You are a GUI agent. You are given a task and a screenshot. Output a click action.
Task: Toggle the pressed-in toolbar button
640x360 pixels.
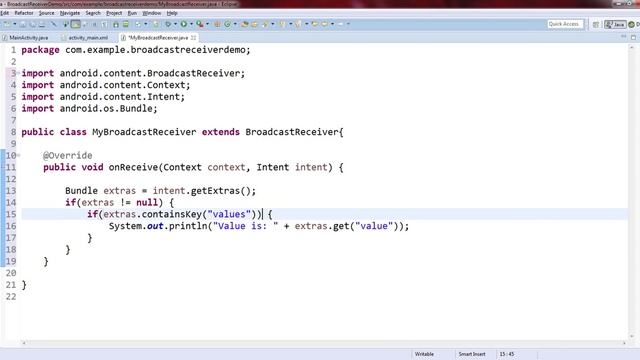(x=76, y=24)
